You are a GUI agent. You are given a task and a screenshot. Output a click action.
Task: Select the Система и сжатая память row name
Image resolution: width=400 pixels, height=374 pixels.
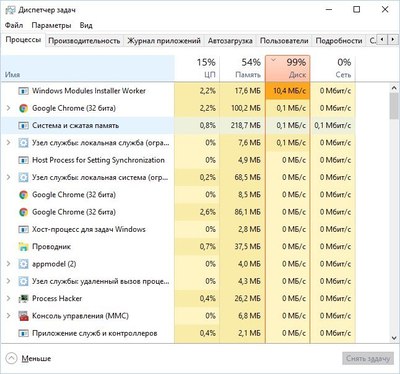pos(75,125)
